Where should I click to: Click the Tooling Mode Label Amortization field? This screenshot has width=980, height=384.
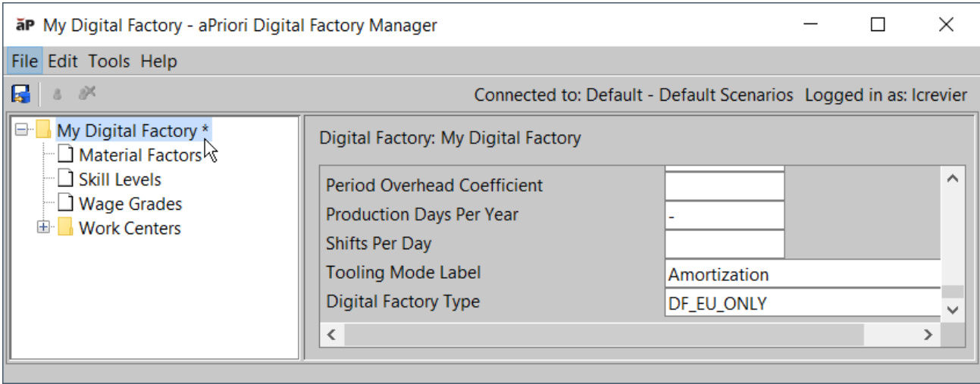[x=802, y=274]
